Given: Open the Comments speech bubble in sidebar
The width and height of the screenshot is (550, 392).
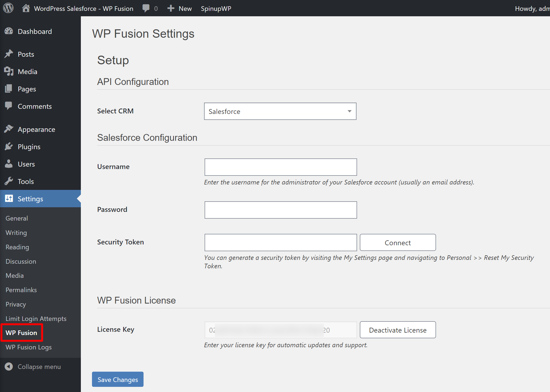Looking at the screenshot, I should click(x=9, y=106).
